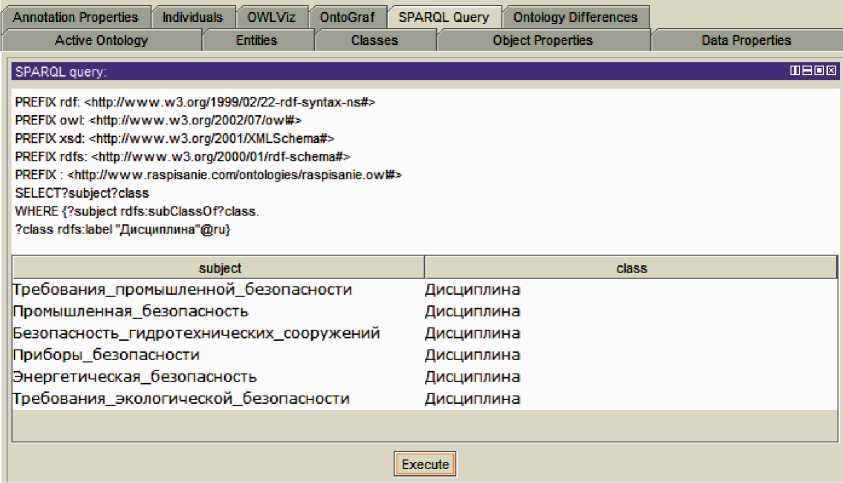Close the SPARQL query view

pos(830,71)
